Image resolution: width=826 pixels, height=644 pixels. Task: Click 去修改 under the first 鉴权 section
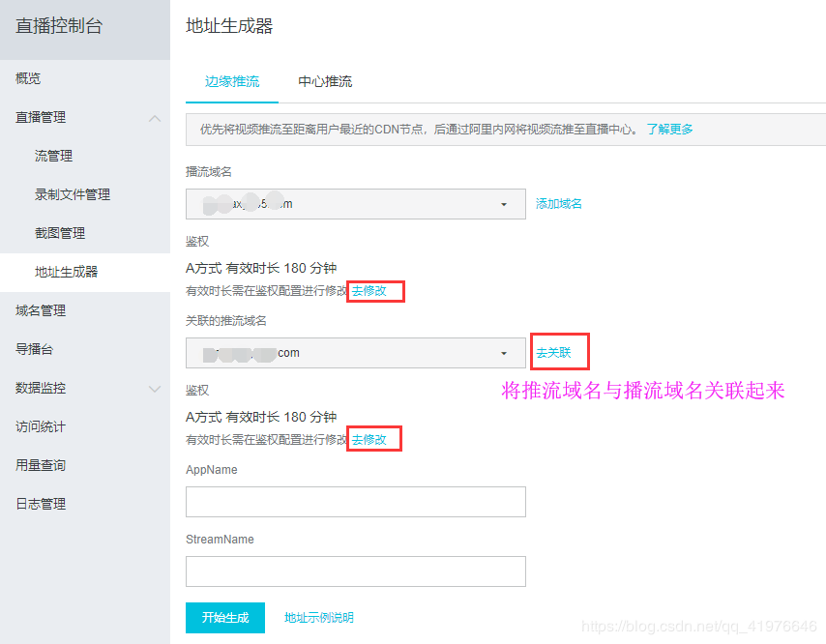pyautogui.click(x=369, y=290)
